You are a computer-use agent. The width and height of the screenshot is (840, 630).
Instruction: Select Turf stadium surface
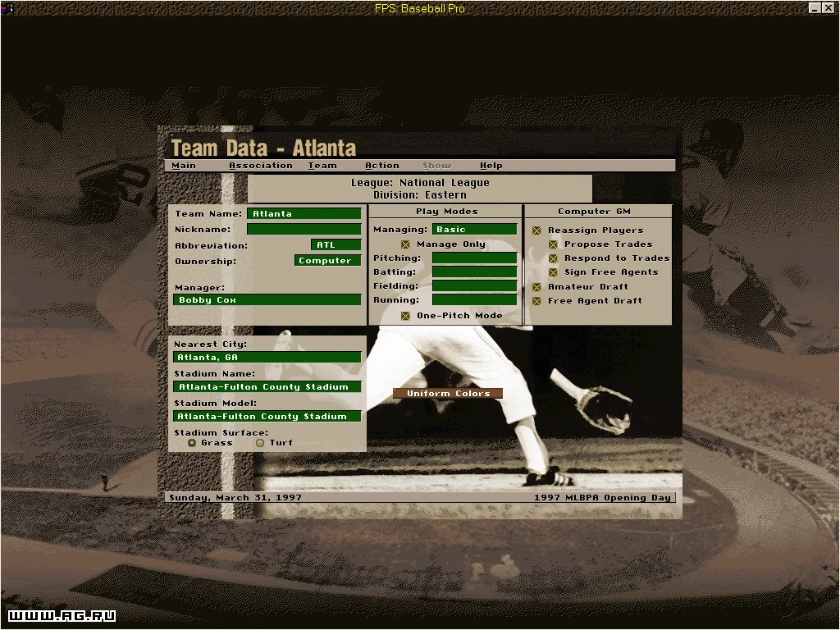tap(260, 443)
